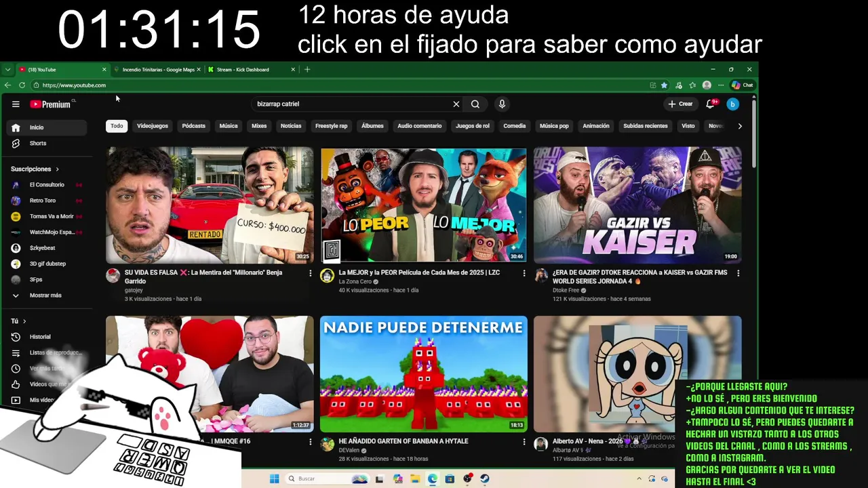Open La Zona Cero channel avatar

coord(328,276)
